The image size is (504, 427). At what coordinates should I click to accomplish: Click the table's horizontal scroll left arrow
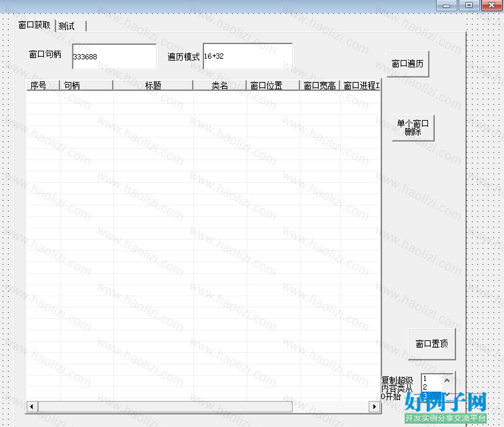(32, 407)
